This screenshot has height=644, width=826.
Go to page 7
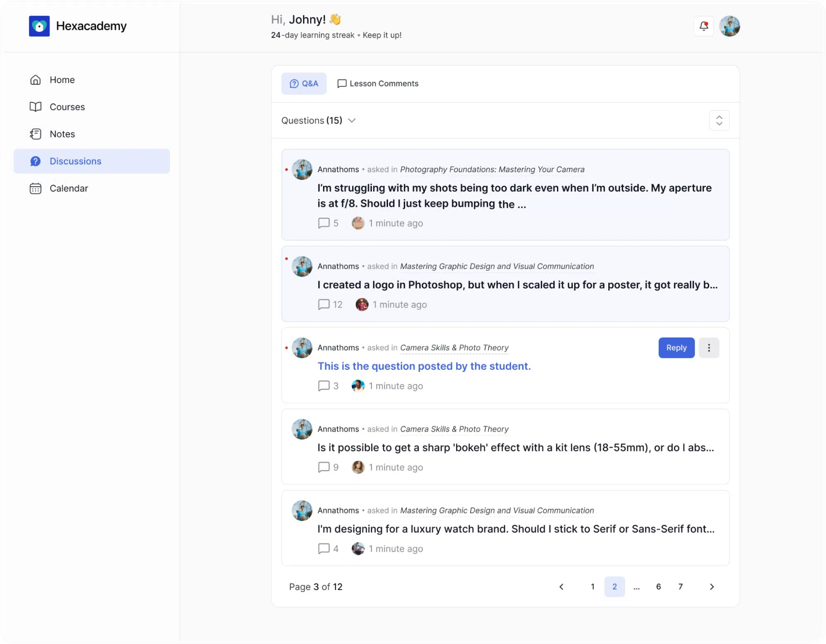point(680,587)
